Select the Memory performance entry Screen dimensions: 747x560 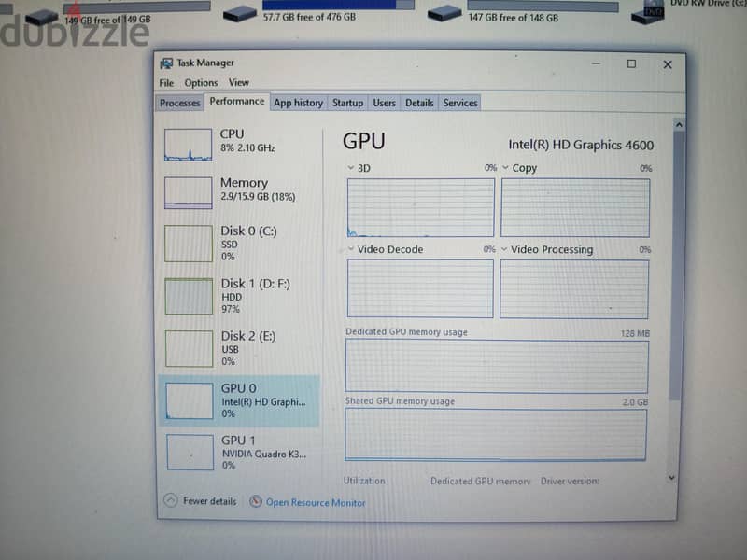(239, 192)
